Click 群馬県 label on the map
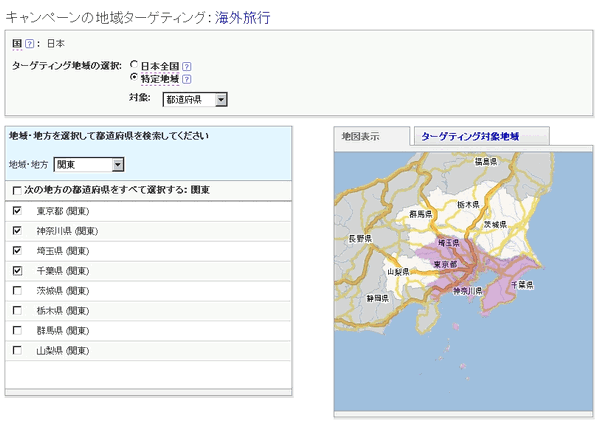 coord(421,214)
